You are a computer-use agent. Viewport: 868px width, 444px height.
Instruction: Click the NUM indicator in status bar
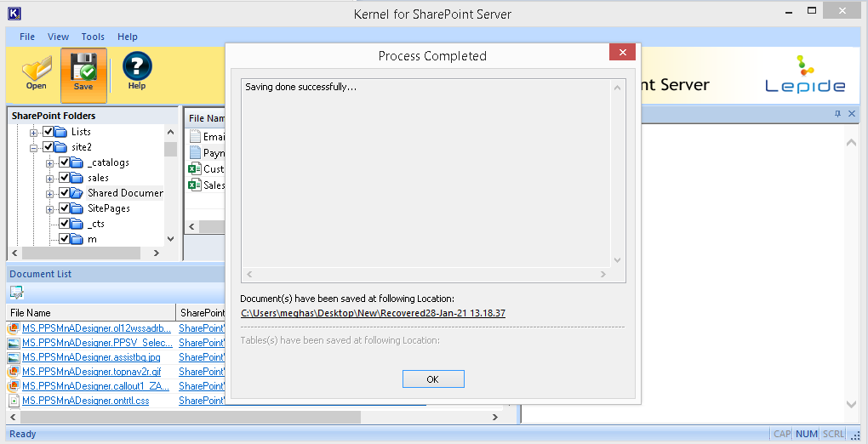(807, 434)
